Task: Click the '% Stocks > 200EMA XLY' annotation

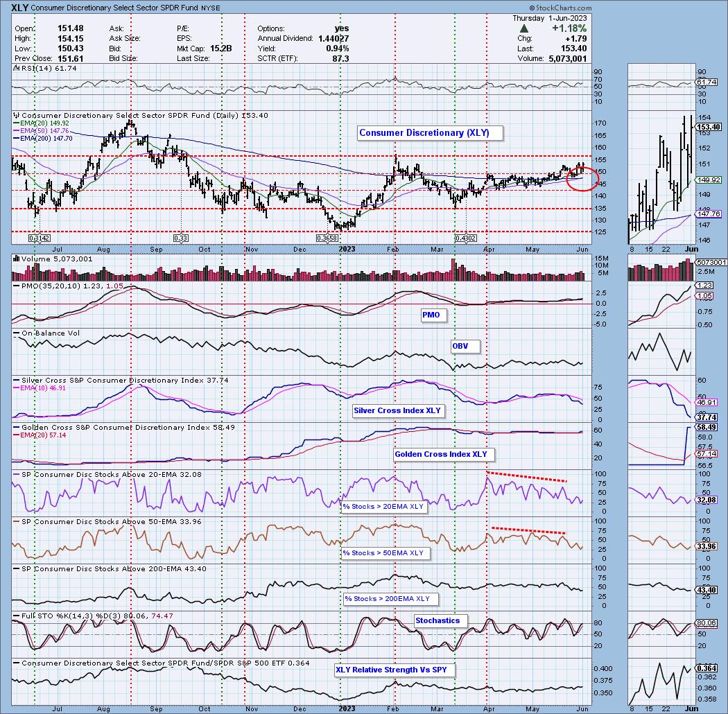Action: [x=390, y=600]
